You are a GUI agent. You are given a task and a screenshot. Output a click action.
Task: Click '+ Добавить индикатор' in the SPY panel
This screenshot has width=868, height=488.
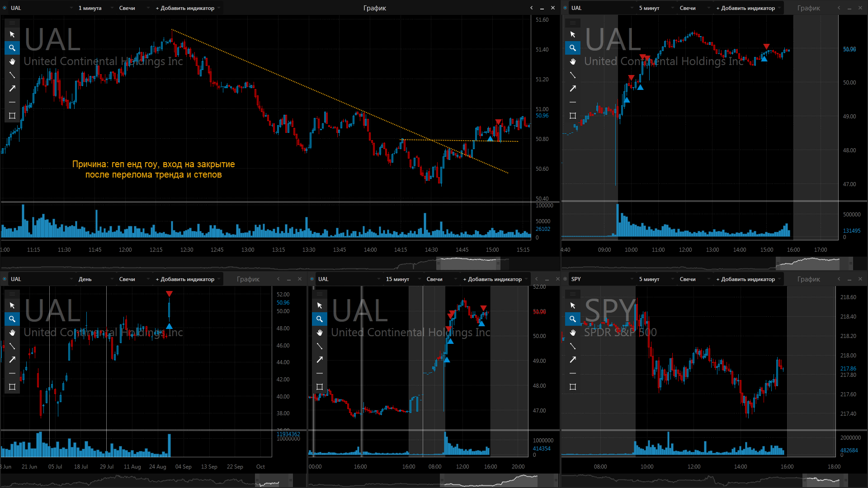(x=748, y=279)
